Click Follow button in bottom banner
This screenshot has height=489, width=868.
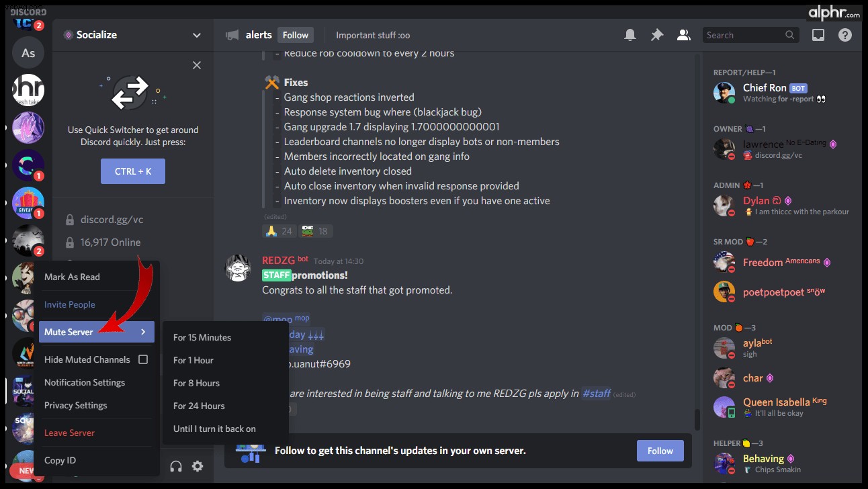tap(660, 451)
